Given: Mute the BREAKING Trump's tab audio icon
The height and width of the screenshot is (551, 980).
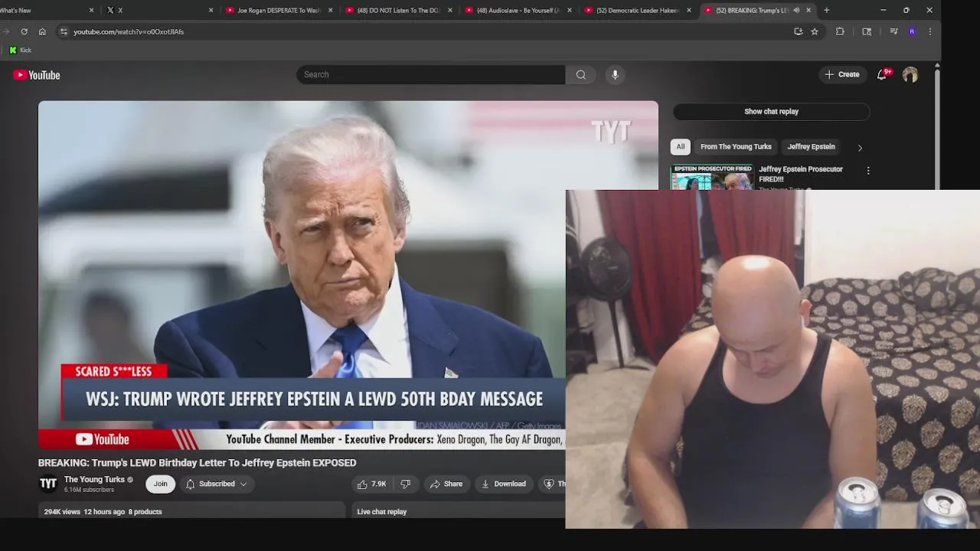Looking at the screenshot, I should point(796,10).
